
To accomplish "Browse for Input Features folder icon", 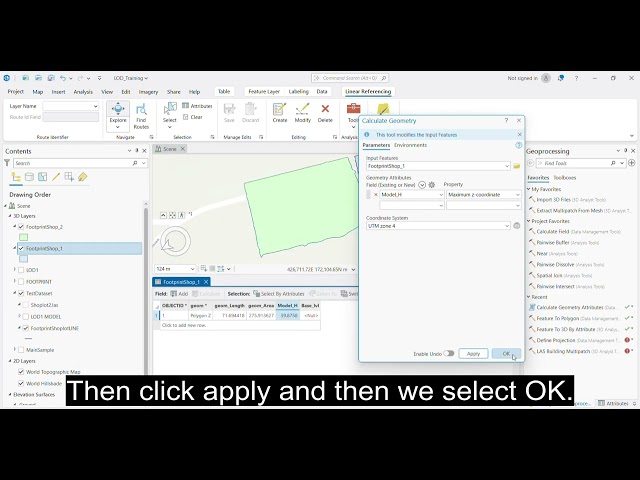I will [x=517, y=166].
